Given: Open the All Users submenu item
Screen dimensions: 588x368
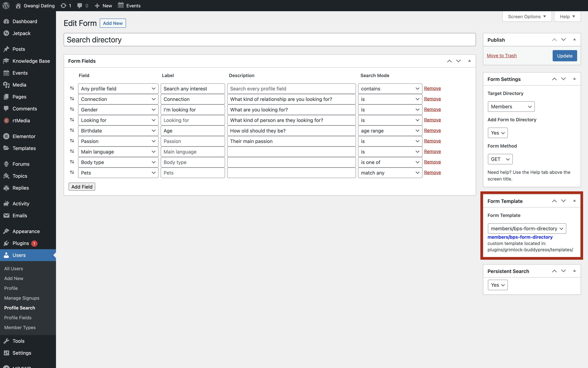Looking at the screenshot, I should [x=14, y=268].
